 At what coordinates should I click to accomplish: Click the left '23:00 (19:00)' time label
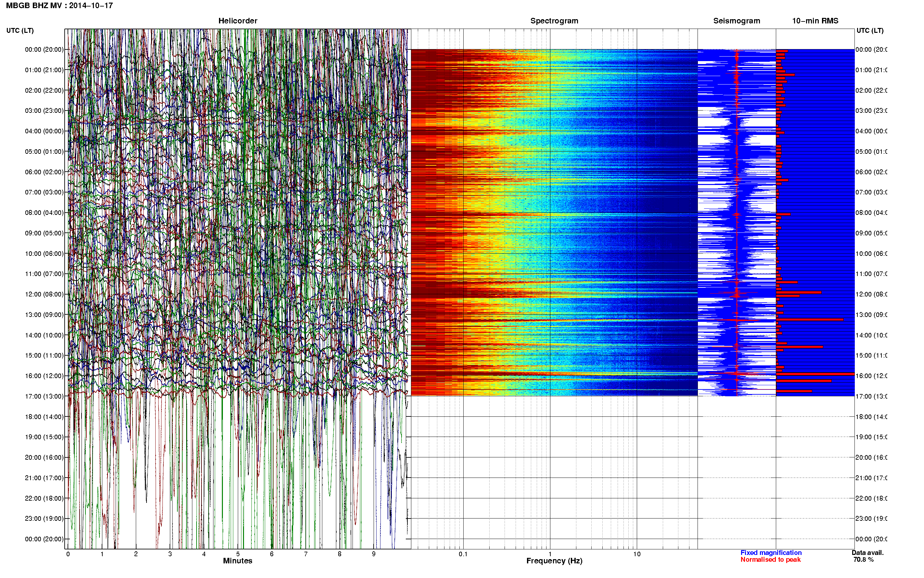tap(44, 519)
